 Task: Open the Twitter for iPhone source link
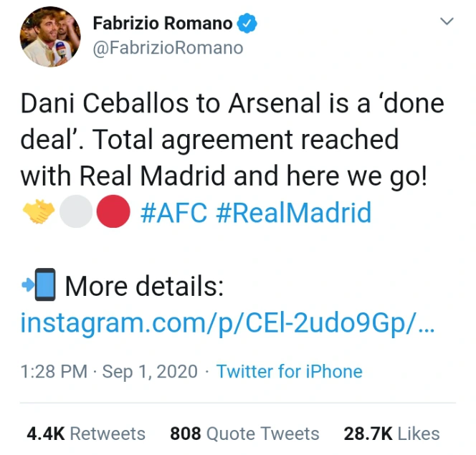(290, 372)
